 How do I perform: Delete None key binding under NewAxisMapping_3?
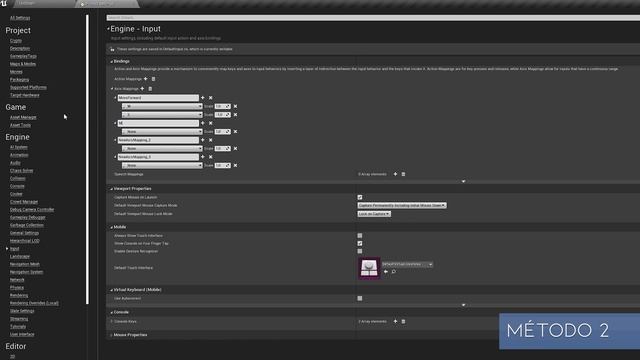click(x=236, y=165)
